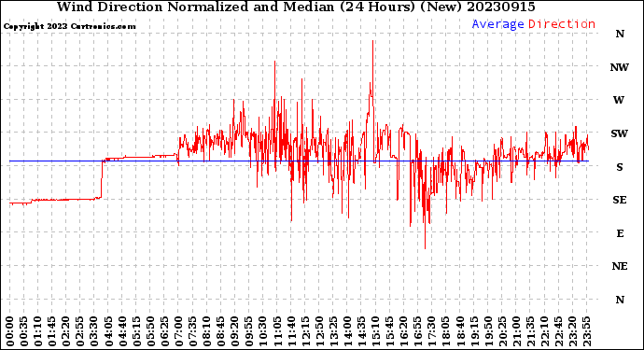Click the 08:45 time label
The width and height of the screenshot is (644, 350).
click(x=221, y=331)
